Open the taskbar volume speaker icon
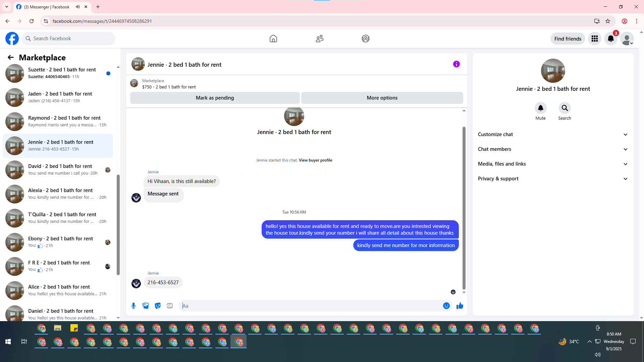 (598, 355)
